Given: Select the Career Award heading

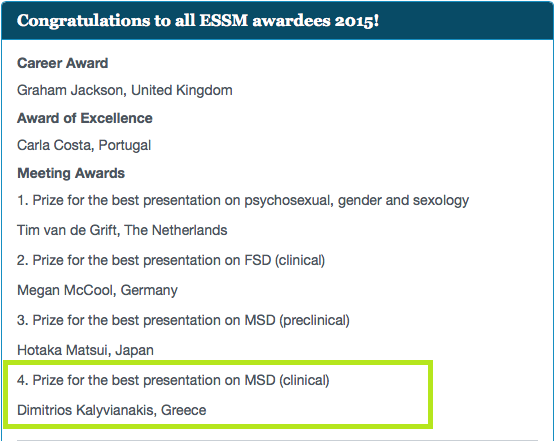Looking at the screenshot, I should (x=62, y=63).
